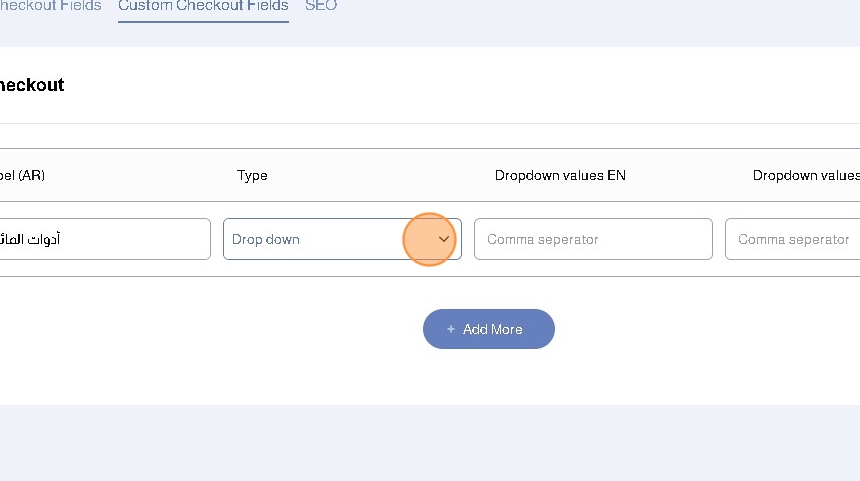Switch to the SEO tab
The image size is (860, 481).
[321, 6]
